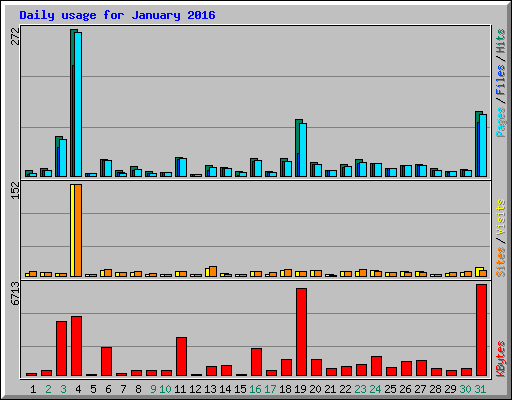Select the Files legend label

[x=500, y=80]
